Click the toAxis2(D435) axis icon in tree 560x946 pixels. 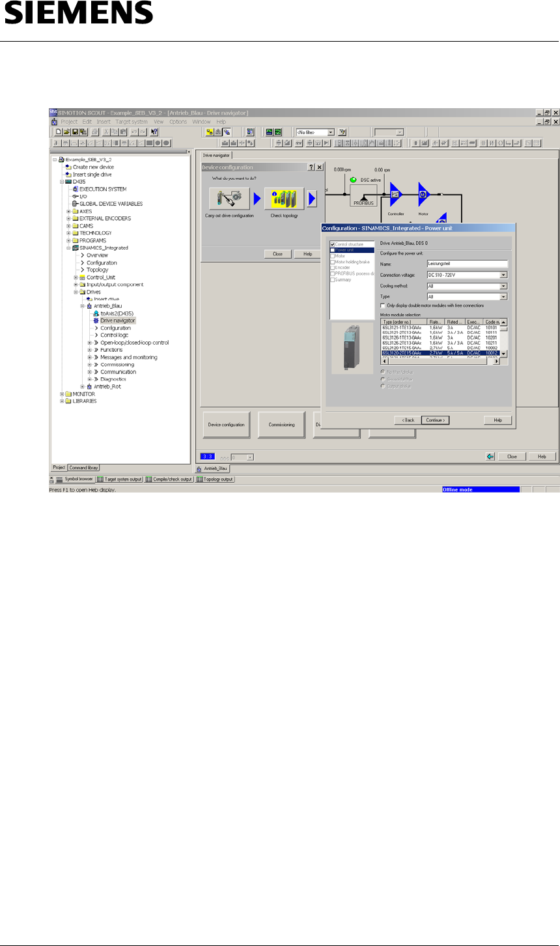click(x=95, y=313)
